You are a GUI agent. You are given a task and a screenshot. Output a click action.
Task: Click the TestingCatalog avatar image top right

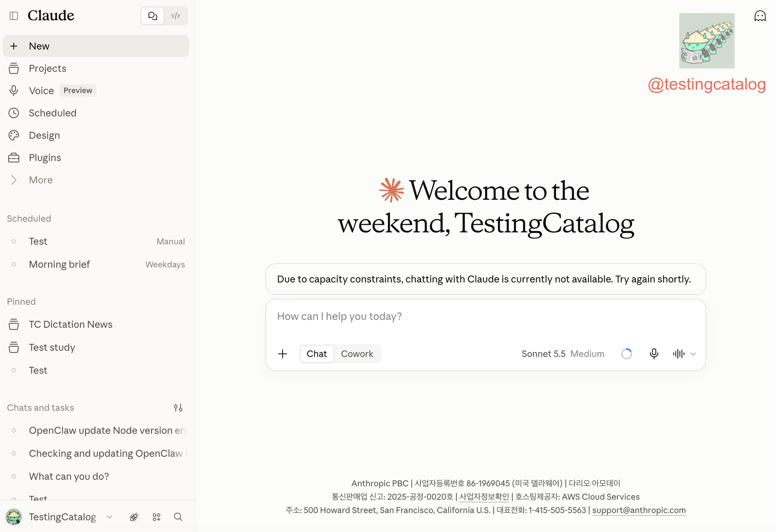click(x=707, y=41)
